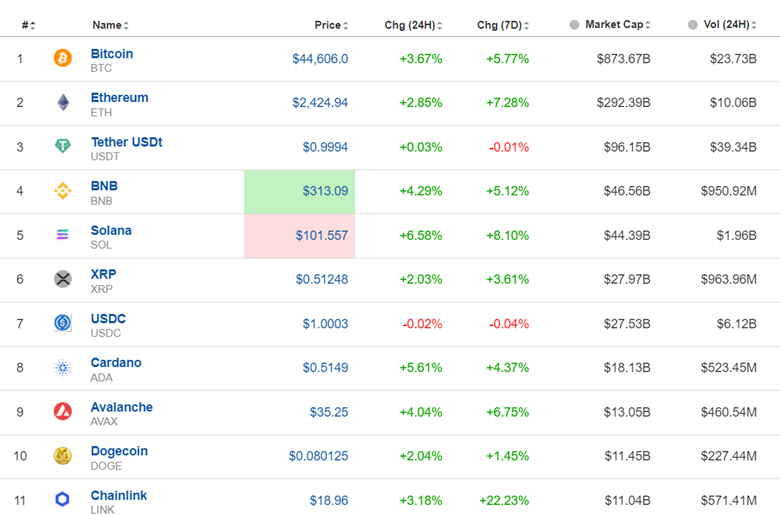Click Dogecoin price $0.080125
This screenshot has width=780, height=515.
pyautogui.click(x=318, y=456)
